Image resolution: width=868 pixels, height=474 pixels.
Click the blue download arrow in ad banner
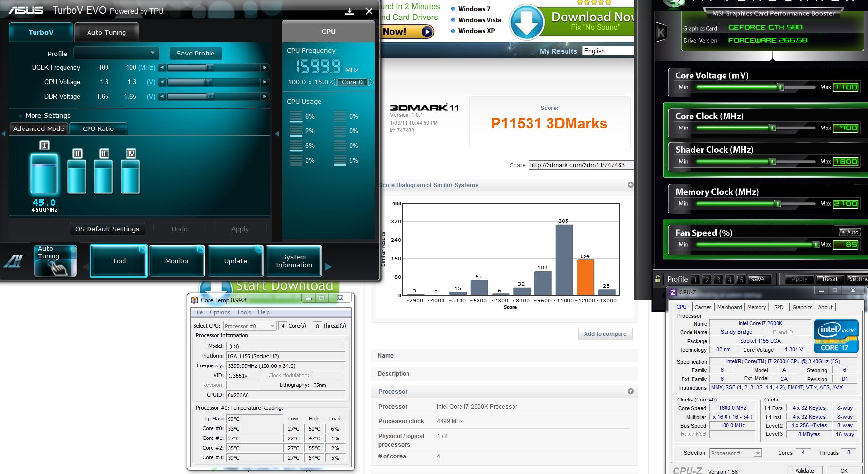point(526,22)
